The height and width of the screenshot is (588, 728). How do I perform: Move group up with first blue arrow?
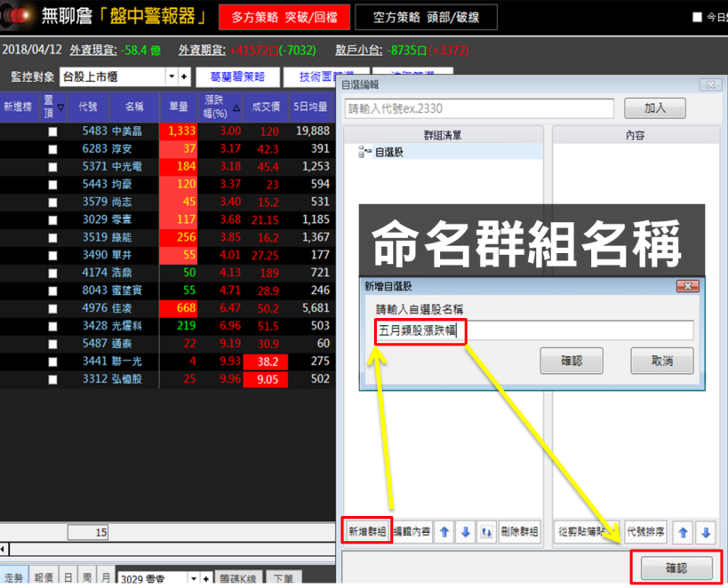[x=444, y=532]
